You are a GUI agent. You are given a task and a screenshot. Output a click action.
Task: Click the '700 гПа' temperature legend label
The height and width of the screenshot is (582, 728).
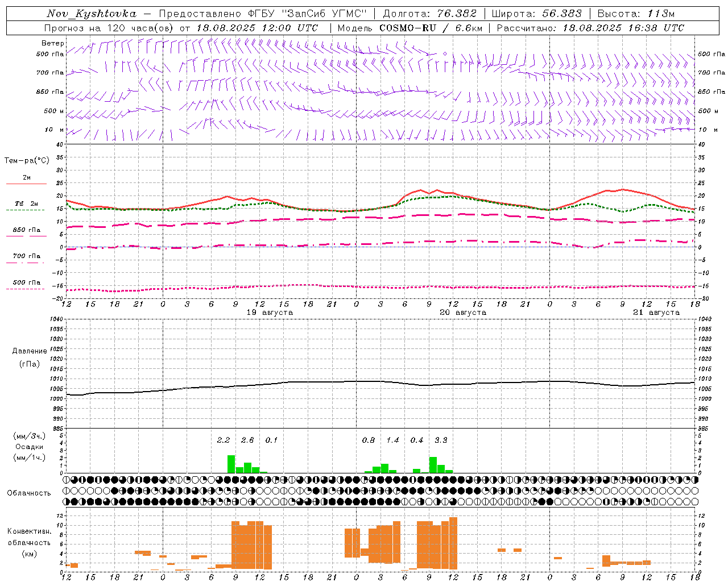(x=27, y=256)
